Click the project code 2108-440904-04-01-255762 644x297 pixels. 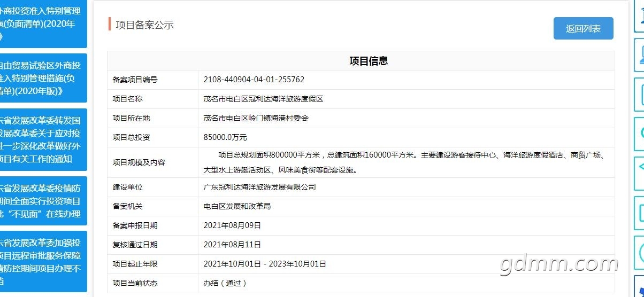point(254,80)
